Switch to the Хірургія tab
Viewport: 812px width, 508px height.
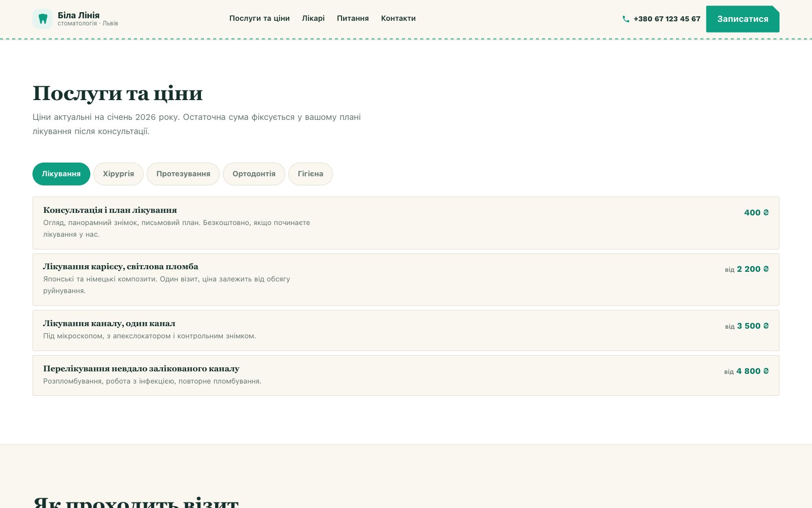coord(118,174)
